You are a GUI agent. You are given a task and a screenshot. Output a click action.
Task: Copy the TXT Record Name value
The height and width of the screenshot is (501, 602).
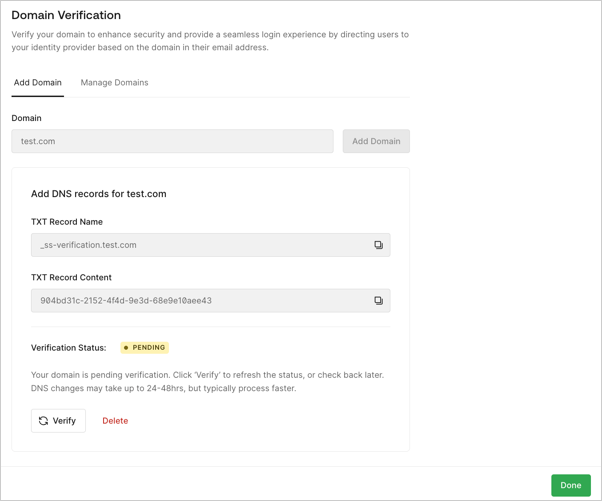[378, 245]
